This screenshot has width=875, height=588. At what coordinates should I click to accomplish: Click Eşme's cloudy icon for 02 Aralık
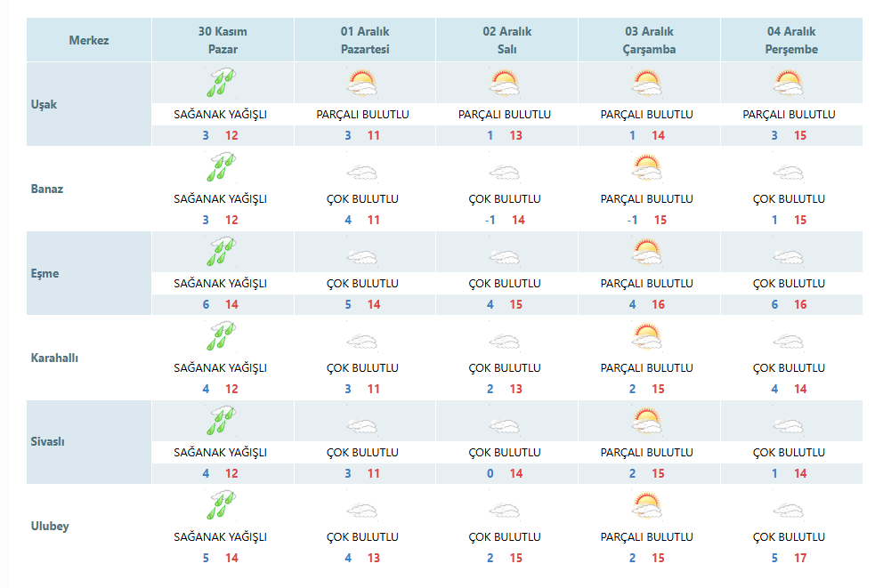pyautogui.click(x=505, y=256)
